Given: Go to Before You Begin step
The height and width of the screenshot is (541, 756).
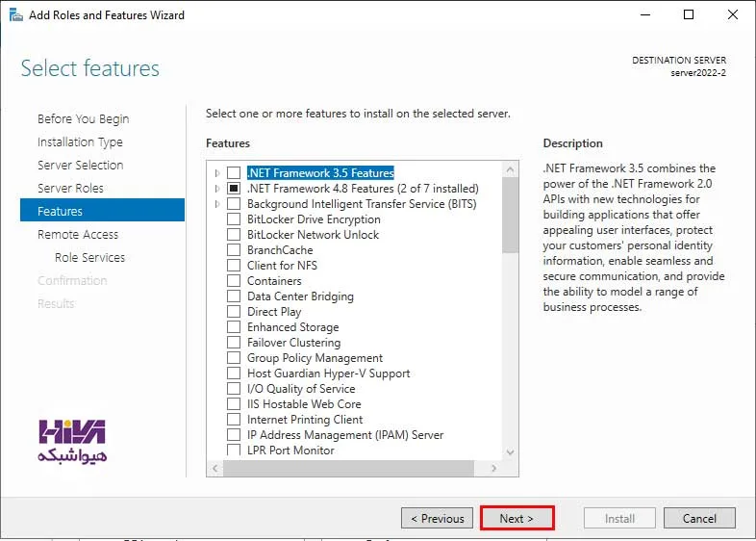Looking at the screenshot, I should click(84, 118).
